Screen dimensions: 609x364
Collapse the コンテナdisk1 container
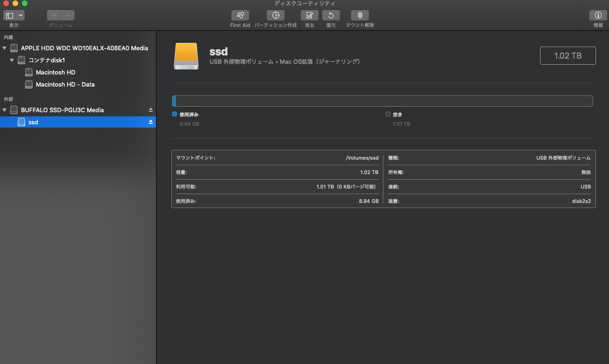click(12, 61)
